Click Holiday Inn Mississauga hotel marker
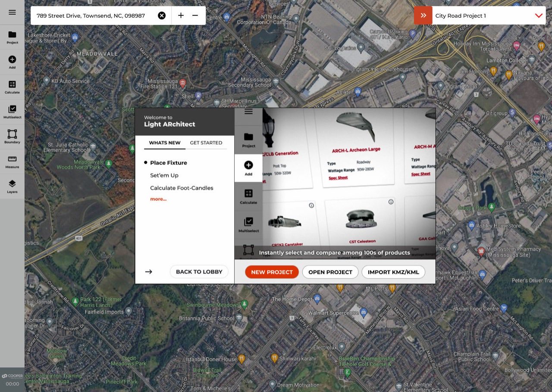Image resolution: width=552 pixels, height=392 pixels. point(517,45)
